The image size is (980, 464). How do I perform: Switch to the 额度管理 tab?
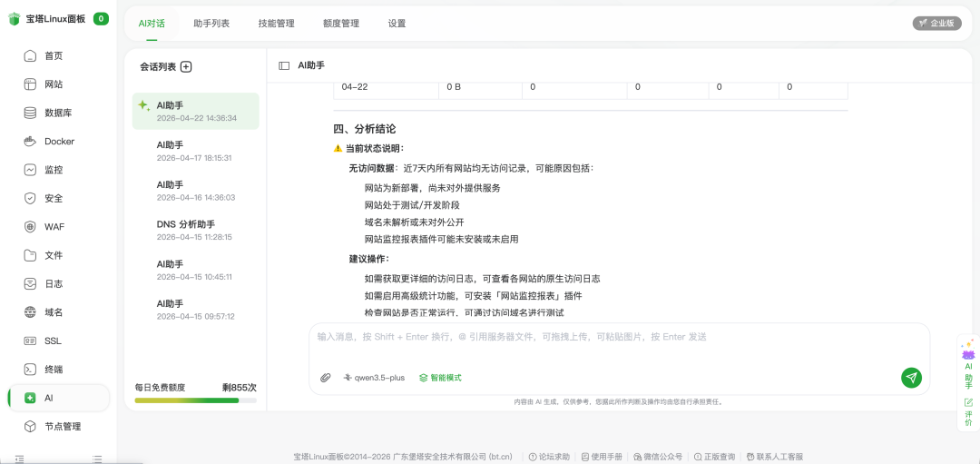click(341, 24)
